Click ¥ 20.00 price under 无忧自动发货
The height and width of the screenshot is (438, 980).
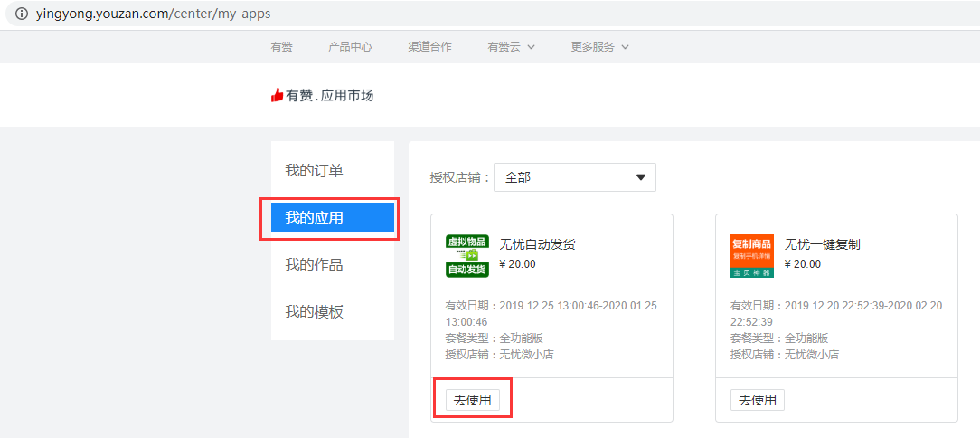(517, 264)
